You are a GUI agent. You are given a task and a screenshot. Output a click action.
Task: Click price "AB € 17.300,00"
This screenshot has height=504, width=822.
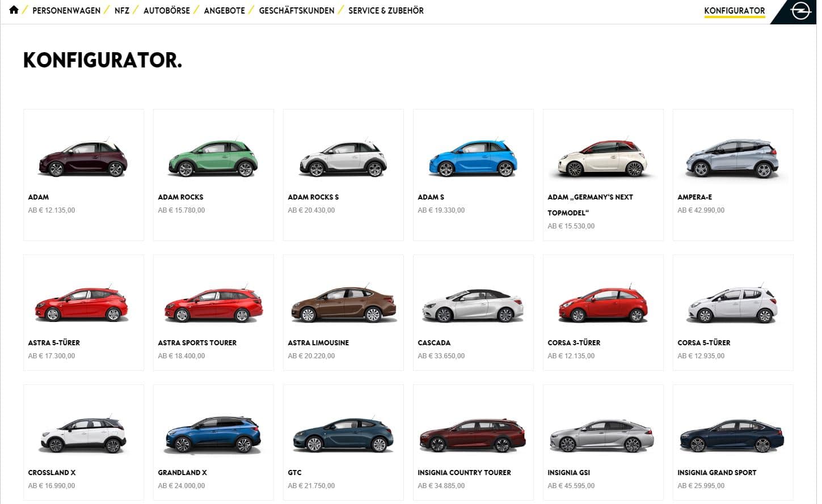pos(52,356)
